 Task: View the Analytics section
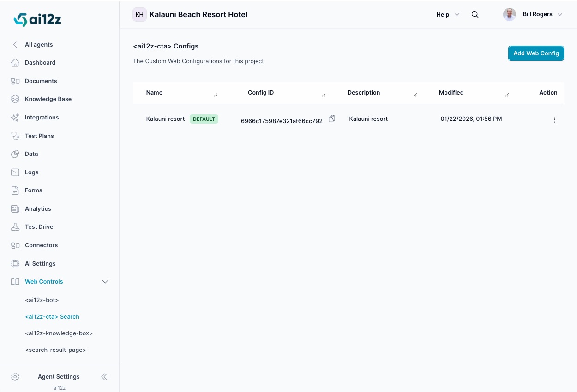coord(38,208)
